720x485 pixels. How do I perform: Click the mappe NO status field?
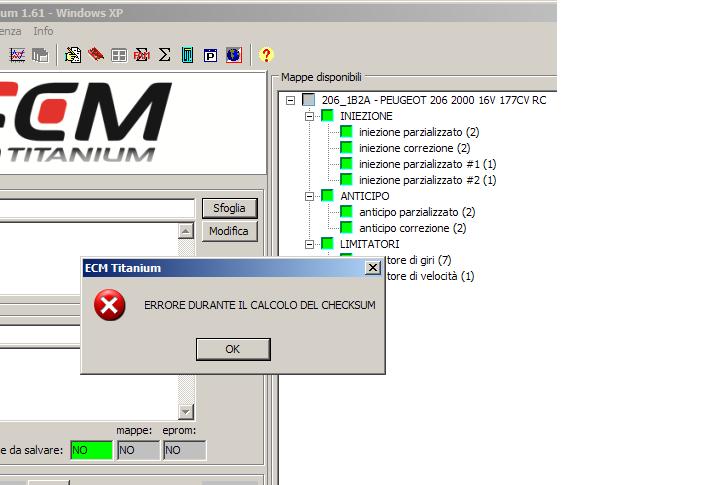138,450
